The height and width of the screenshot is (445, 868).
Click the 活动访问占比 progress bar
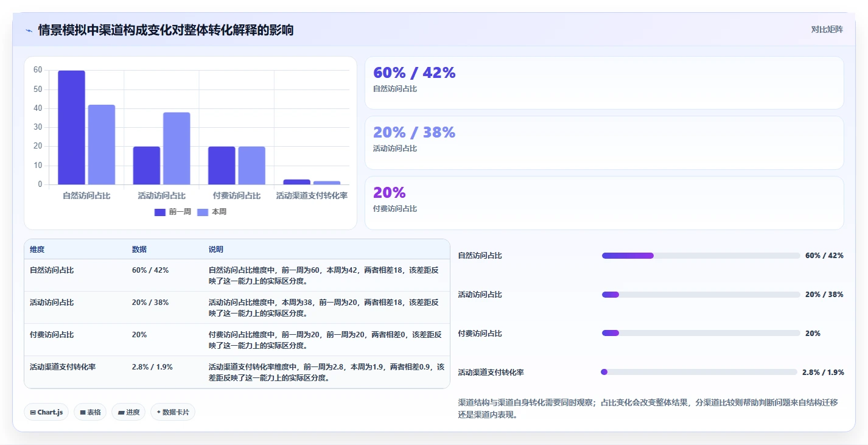701,295
